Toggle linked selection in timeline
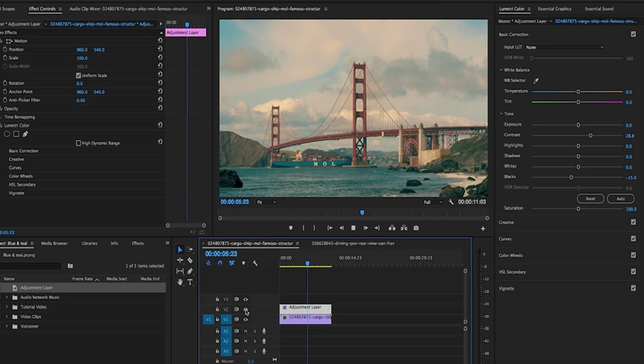Image resolution: width=644 pixels, height=364 pixels. (232, 263)
